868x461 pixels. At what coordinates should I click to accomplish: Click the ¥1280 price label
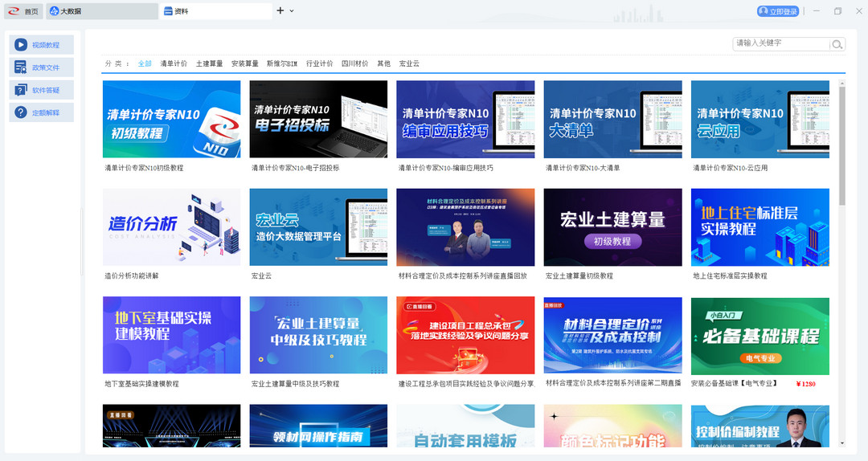point(805,384)
